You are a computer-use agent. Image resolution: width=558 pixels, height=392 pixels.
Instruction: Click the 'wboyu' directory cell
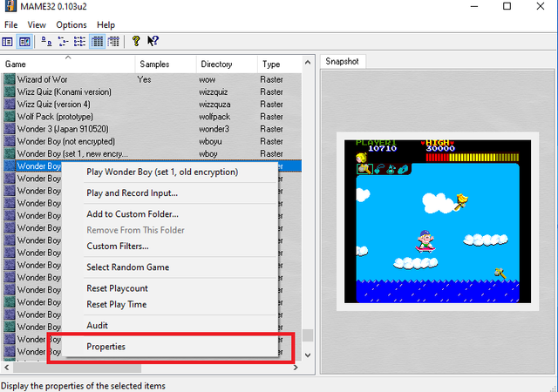click(210, 142)
